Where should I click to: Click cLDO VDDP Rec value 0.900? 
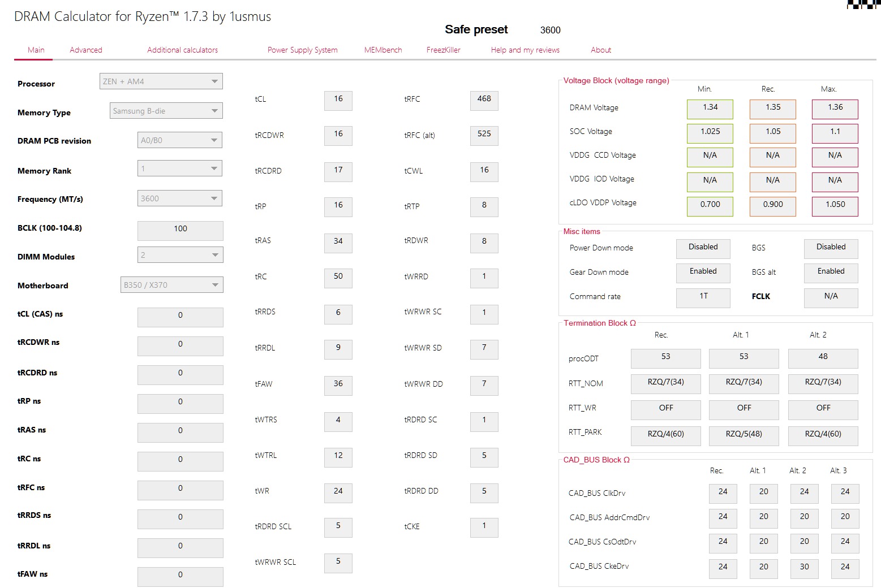773,206
